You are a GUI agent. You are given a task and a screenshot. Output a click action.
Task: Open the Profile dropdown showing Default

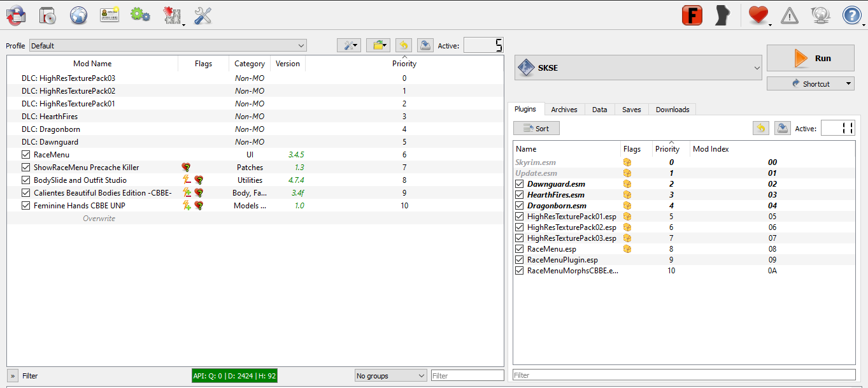pyautogui.click(x=168, y=46)
